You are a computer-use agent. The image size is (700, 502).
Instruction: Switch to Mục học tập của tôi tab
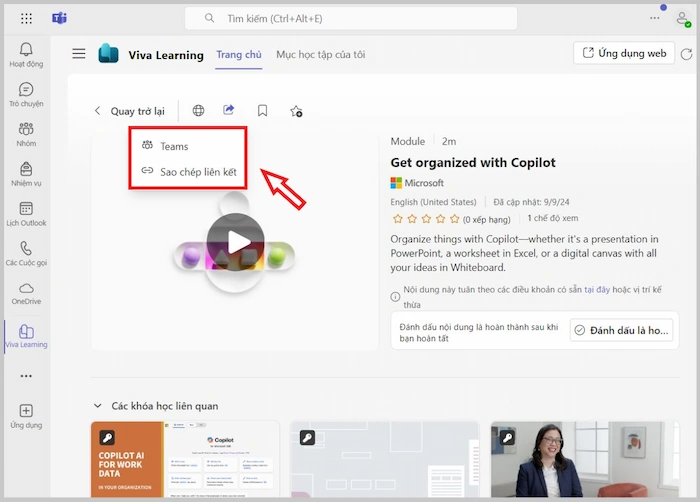(321, 54)
